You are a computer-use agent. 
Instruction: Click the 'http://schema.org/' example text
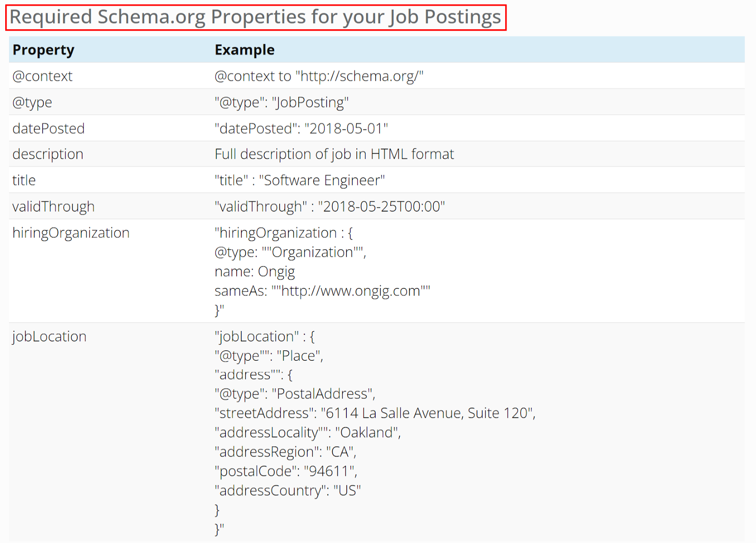tap(360, 76)
